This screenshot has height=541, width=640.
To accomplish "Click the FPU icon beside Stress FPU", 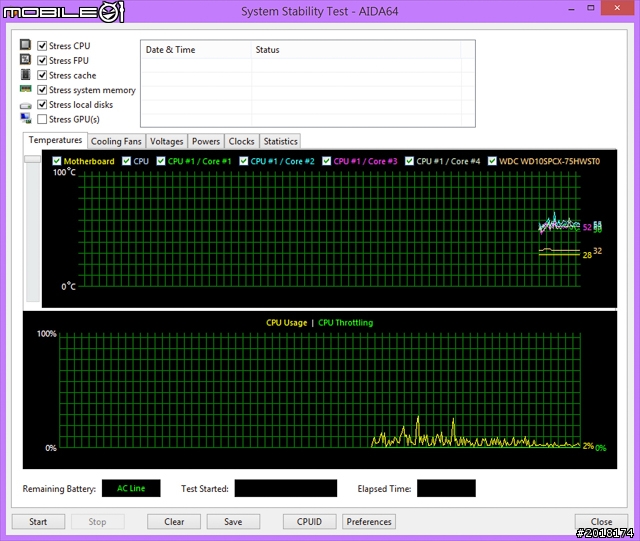I will (25, 60).
